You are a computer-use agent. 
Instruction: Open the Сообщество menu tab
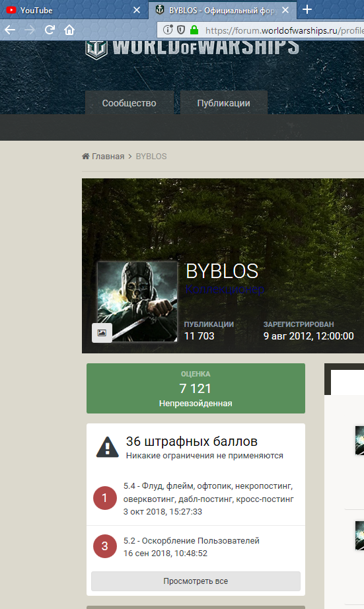pos(129,103)
